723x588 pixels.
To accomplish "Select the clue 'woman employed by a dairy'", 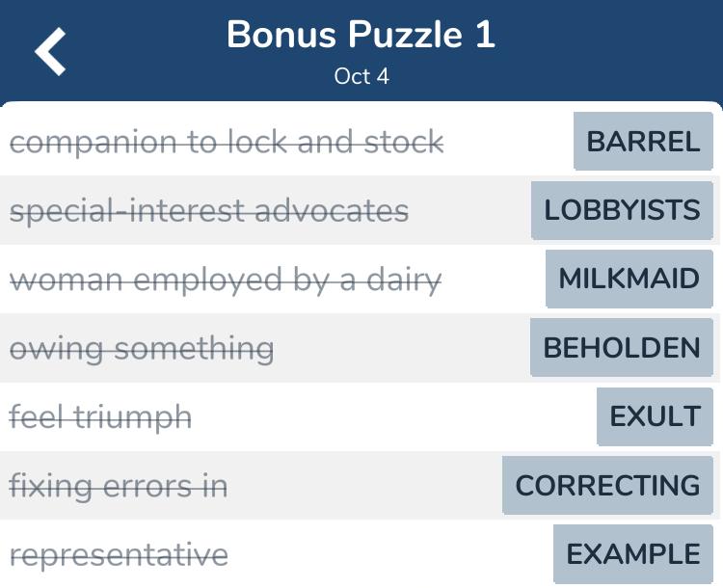I will (226, 280).
